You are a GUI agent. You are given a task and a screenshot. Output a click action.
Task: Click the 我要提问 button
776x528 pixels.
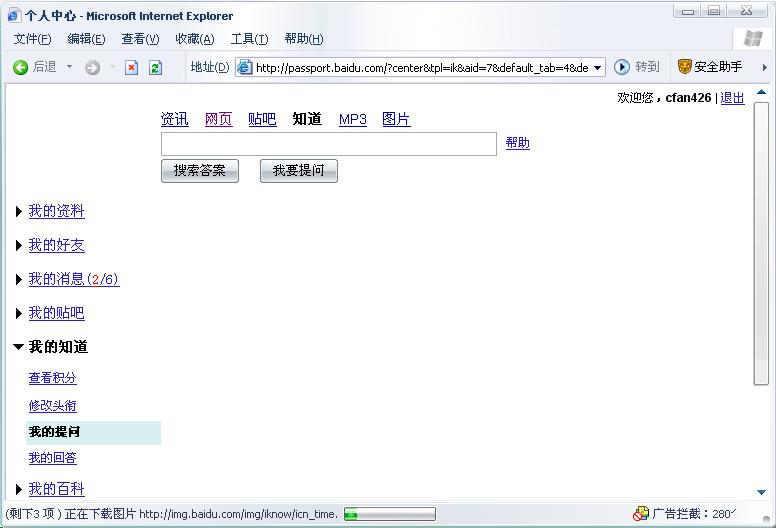(299, 171)
